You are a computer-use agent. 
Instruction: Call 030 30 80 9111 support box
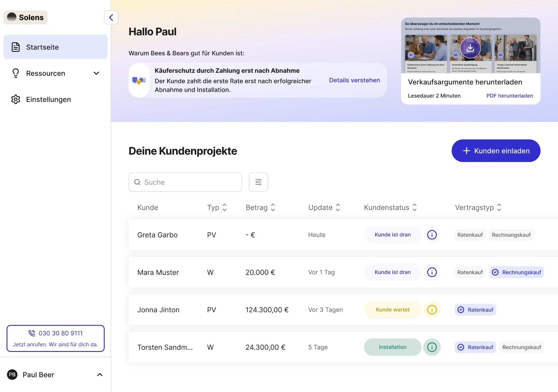click(56, 338)
